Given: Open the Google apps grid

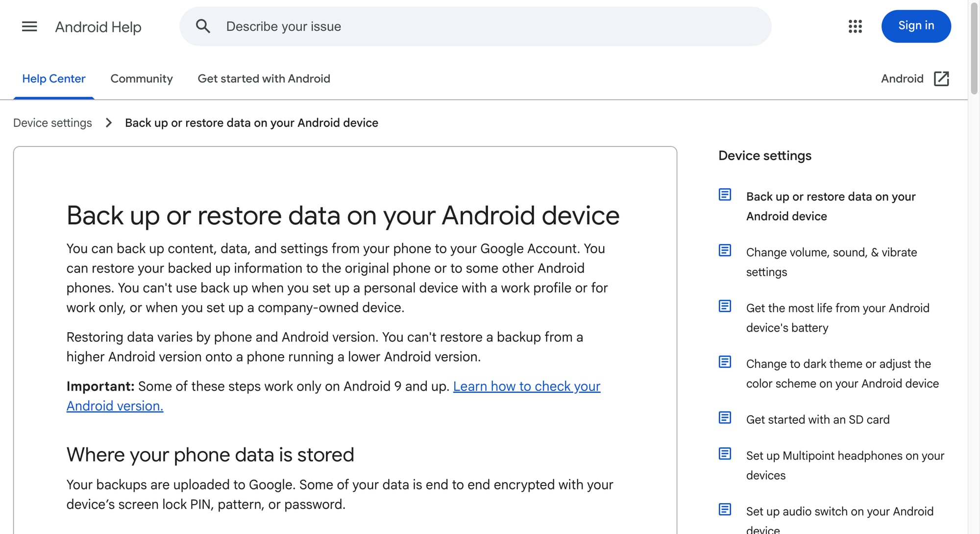Looking at the screenshot, I should (x=855, y=26).
